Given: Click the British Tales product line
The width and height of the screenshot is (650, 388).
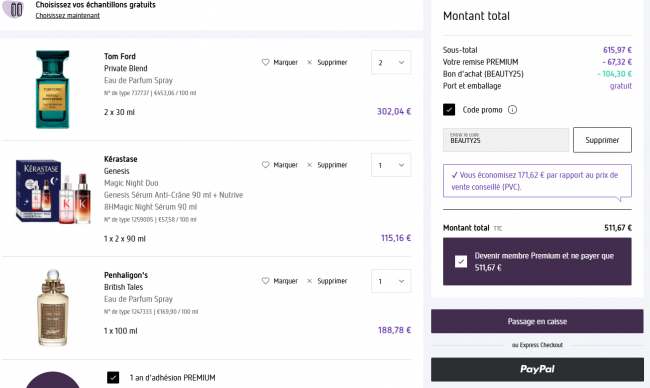Looking at the screenshot, I should pyautogui.click(x=124, y=287).
